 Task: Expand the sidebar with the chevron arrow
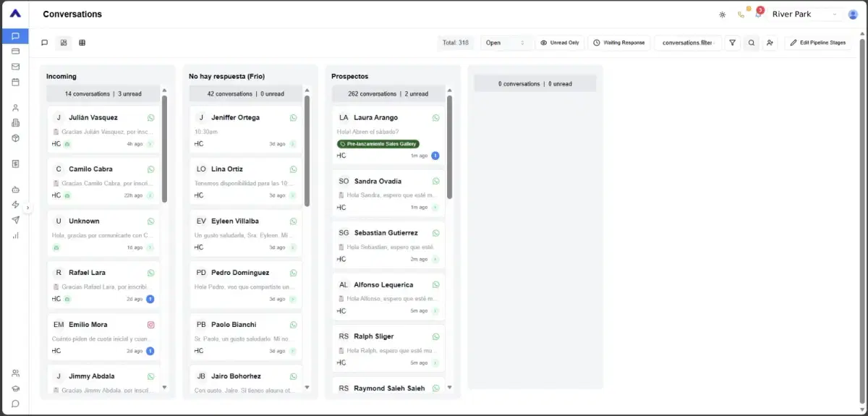tap(27, 208)
